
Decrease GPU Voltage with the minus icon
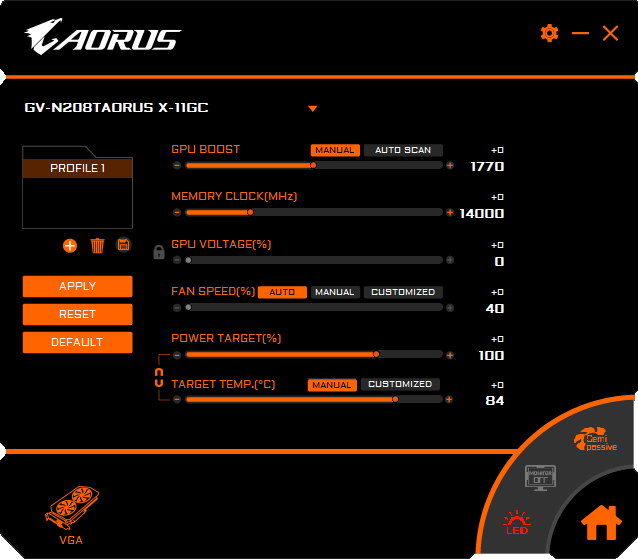coord(177,260)
